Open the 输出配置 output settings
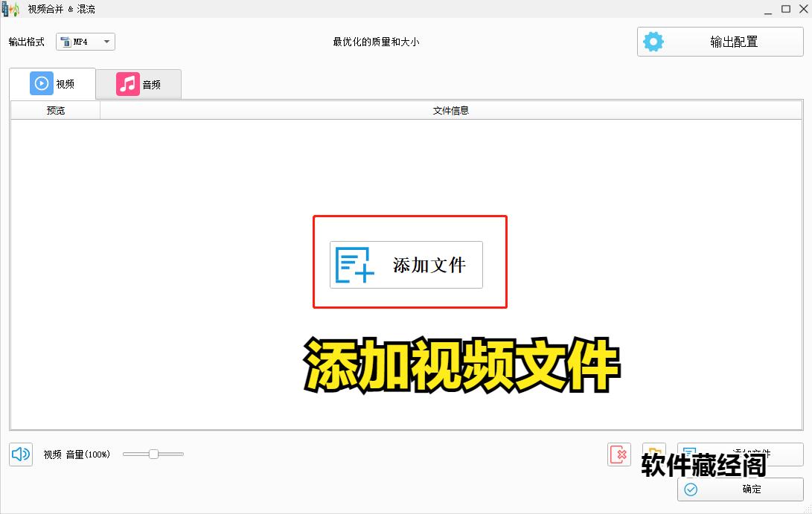The width and height of the screenshot is (812, 514). coord(720,42)
